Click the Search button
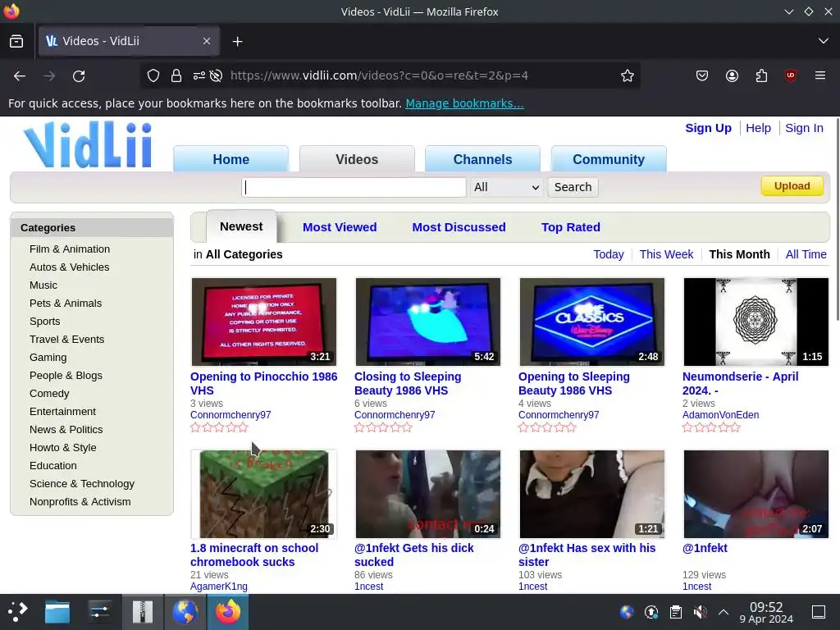 (573, 187)
